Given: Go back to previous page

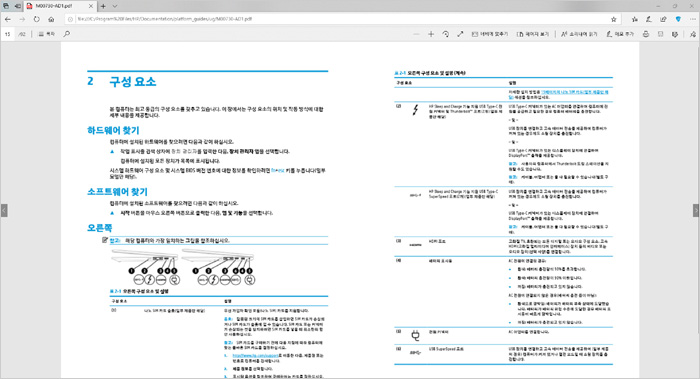Looking at the screenshot, I should [x=8, y=19].
